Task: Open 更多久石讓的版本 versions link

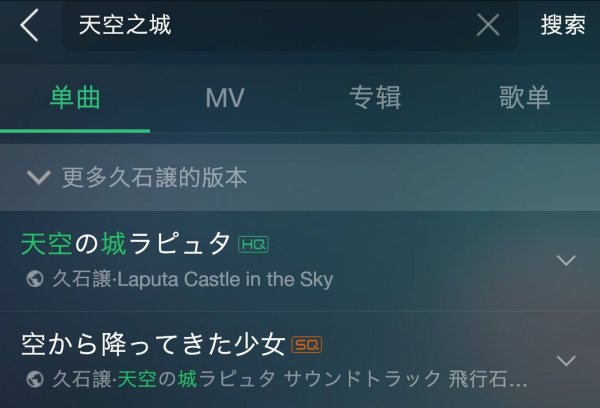Action: [x=155, y=178]
